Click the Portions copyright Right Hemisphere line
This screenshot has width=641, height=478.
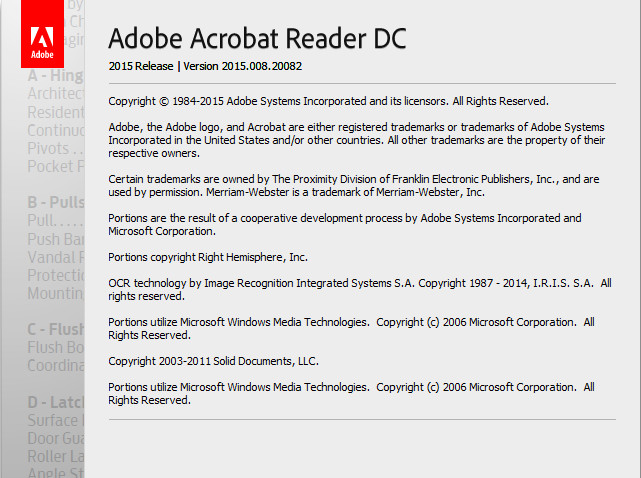(208, 257)
